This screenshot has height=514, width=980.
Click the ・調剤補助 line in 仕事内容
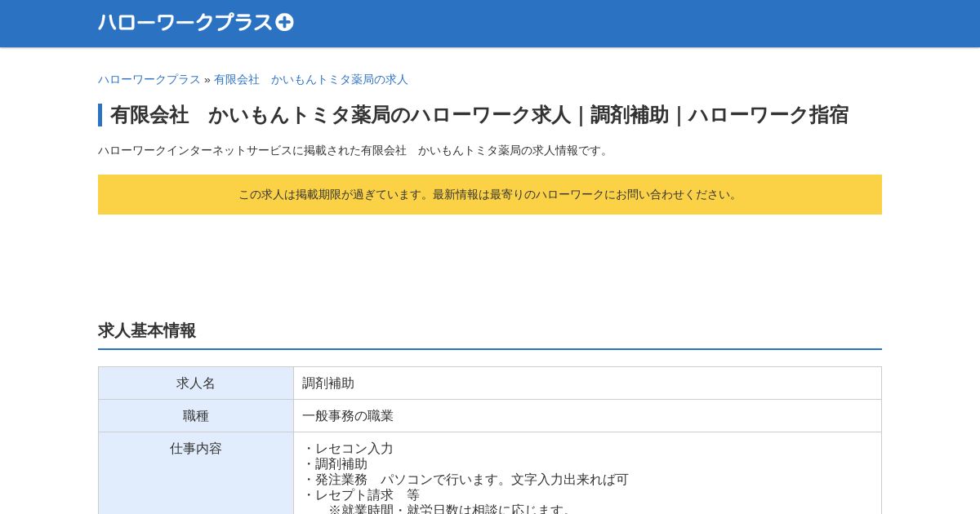pos(335,464)
